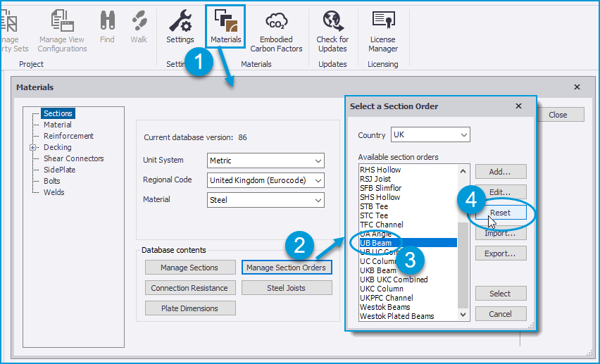The image size is (600, 364).
Task: Select Shear Connectors in the tree
Action: tap(73, 158)
